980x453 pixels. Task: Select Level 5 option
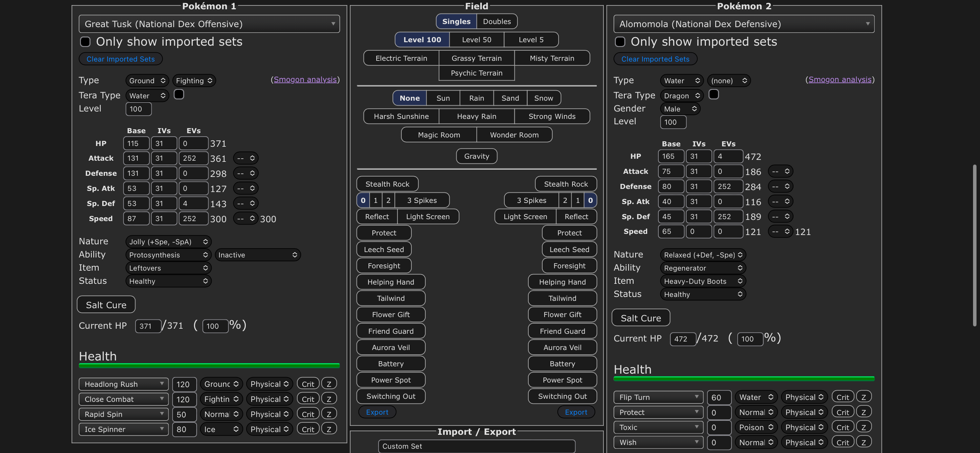tap(531, 39)
